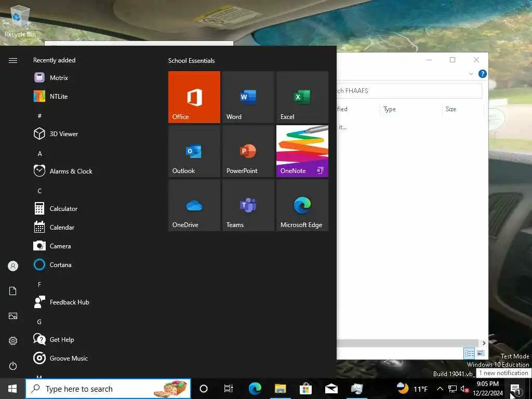532x399 pixels.
Task: Jump to letter G app group
Action: coord(39,322)
